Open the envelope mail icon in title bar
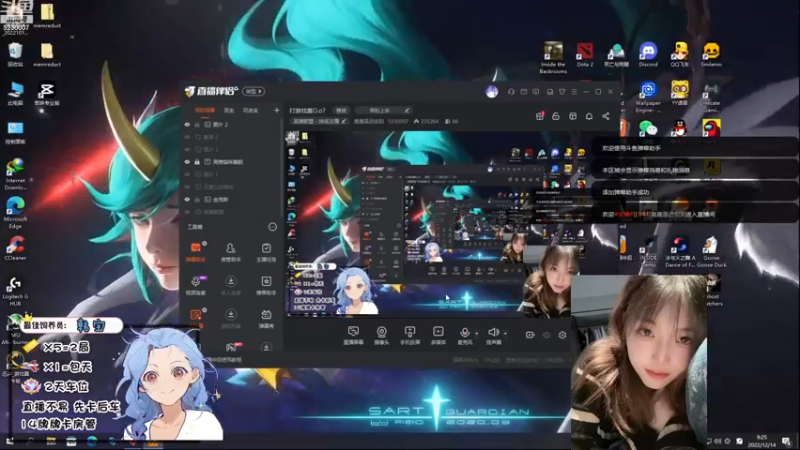 523,92
